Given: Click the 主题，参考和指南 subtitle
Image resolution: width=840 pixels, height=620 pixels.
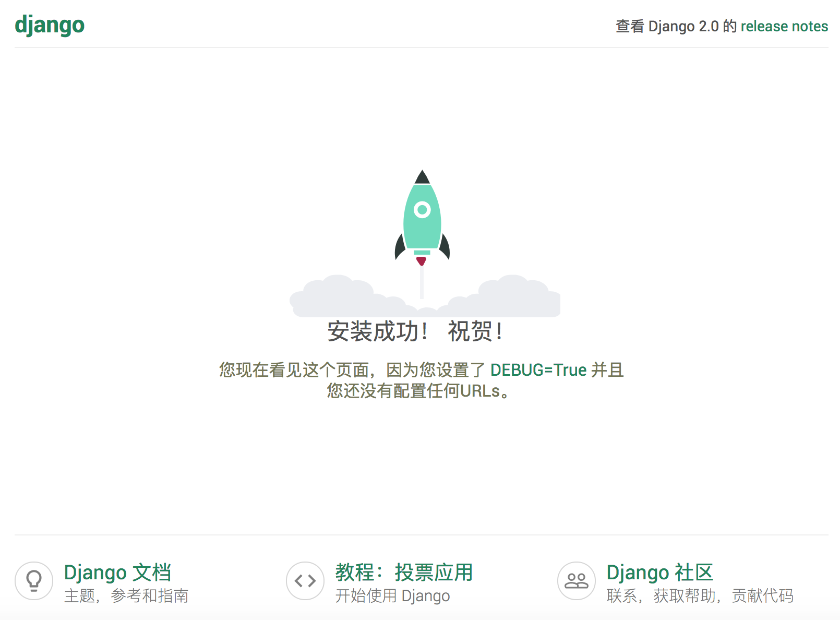Looking at the screenshot, I should click(127, 595).
